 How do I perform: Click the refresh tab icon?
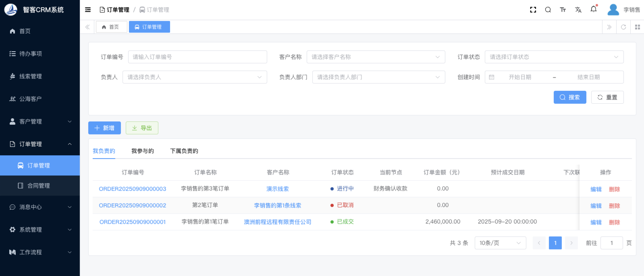[623, 27]
